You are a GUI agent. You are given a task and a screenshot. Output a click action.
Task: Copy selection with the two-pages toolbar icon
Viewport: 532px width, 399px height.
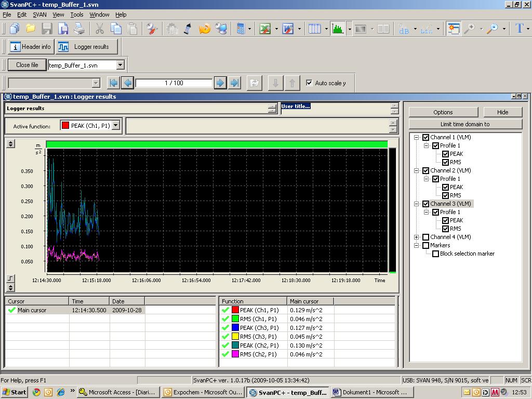click(x=116, y=29)
